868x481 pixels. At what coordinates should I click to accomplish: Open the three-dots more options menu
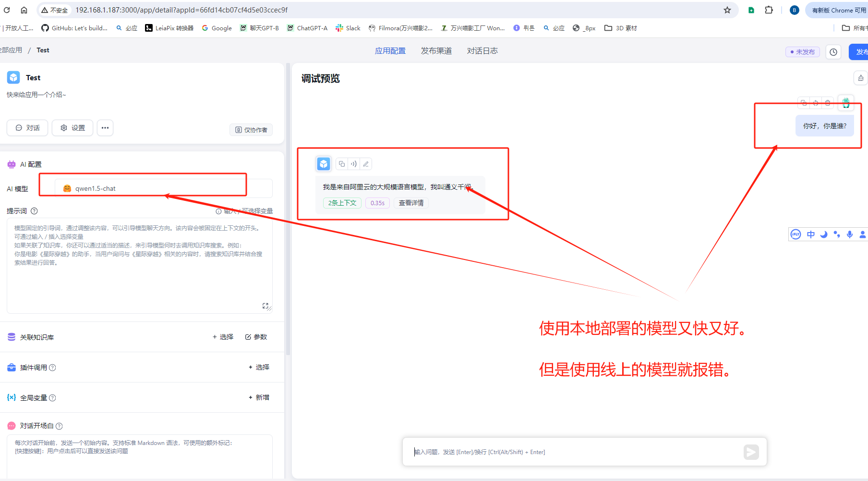pos(105,128)
